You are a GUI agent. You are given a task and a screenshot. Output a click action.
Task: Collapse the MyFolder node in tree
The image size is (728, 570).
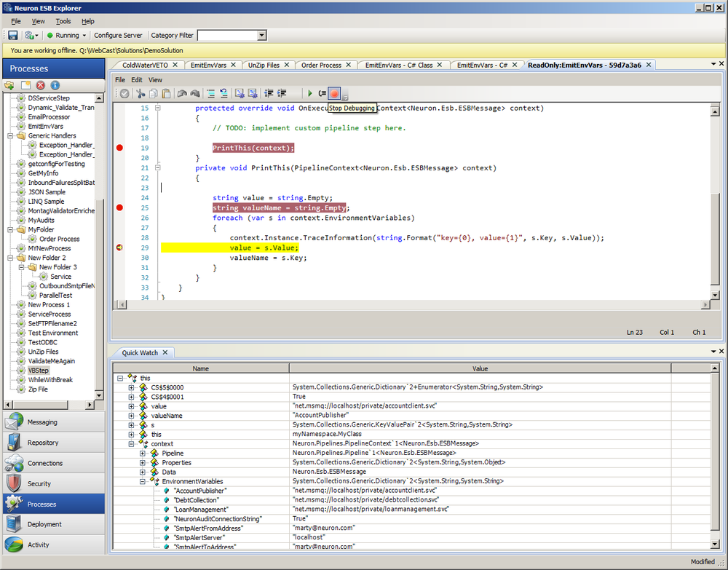click(x=10, y=229)
